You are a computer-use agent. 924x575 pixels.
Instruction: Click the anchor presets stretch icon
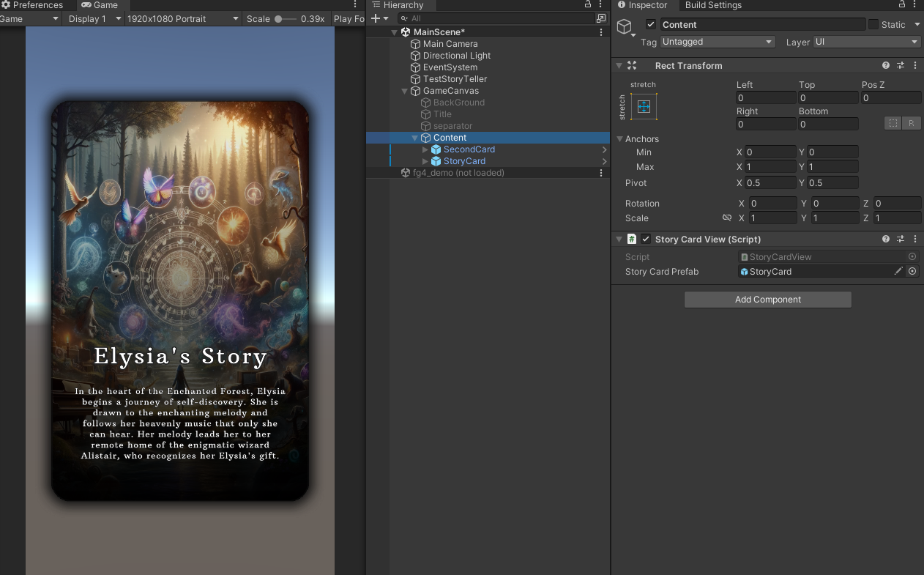point(644,107)
